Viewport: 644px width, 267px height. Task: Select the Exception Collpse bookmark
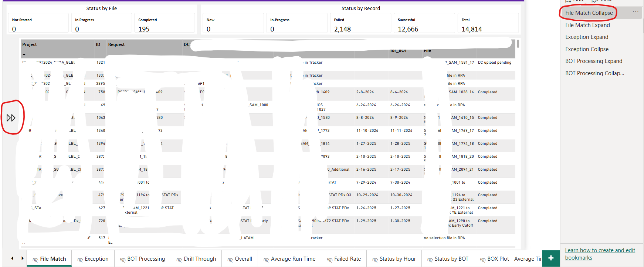pos(587,49)
